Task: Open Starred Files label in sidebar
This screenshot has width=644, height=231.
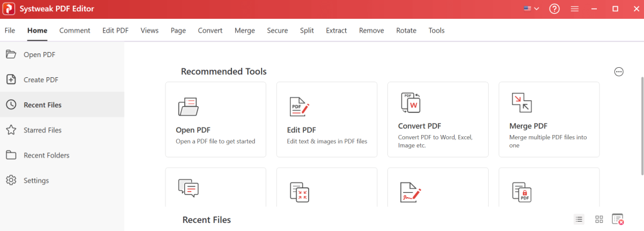Action: 43,130
